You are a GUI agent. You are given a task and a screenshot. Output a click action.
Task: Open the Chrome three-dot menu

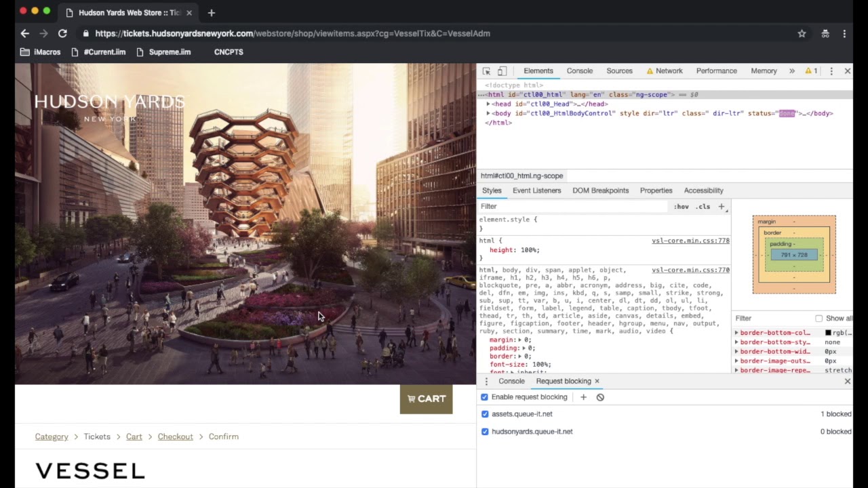pos(844,33)
